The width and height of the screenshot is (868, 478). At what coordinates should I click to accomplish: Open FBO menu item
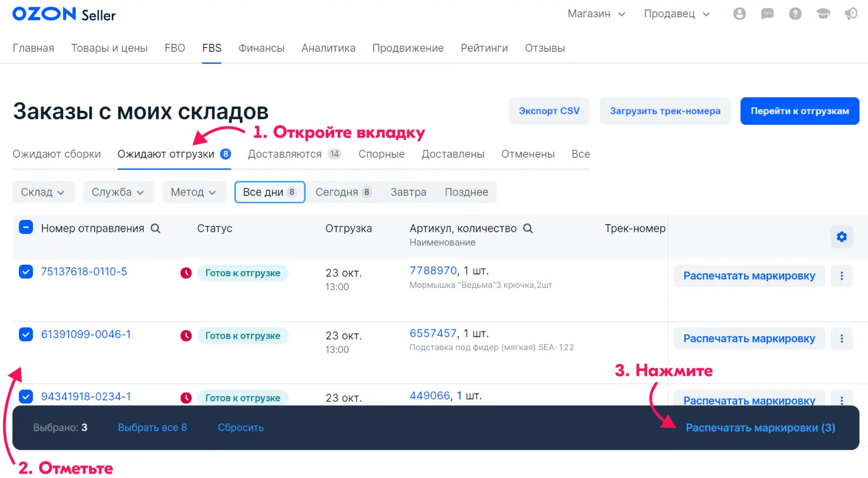[175, 48]
